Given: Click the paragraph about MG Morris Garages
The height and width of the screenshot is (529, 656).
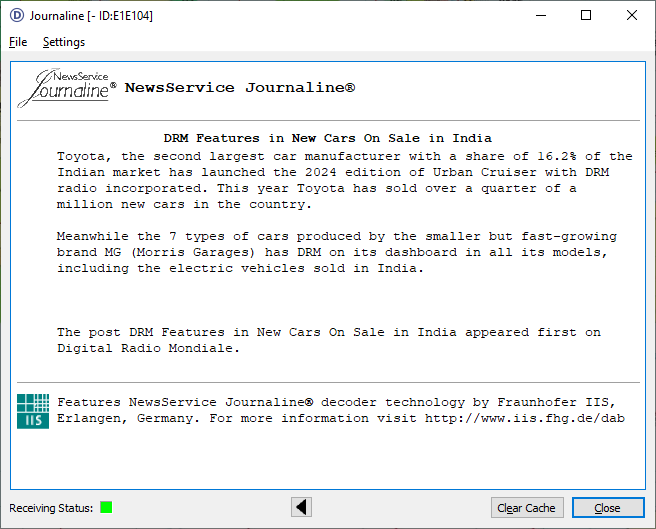Looking at the screenshot, I should coord(336,252).
